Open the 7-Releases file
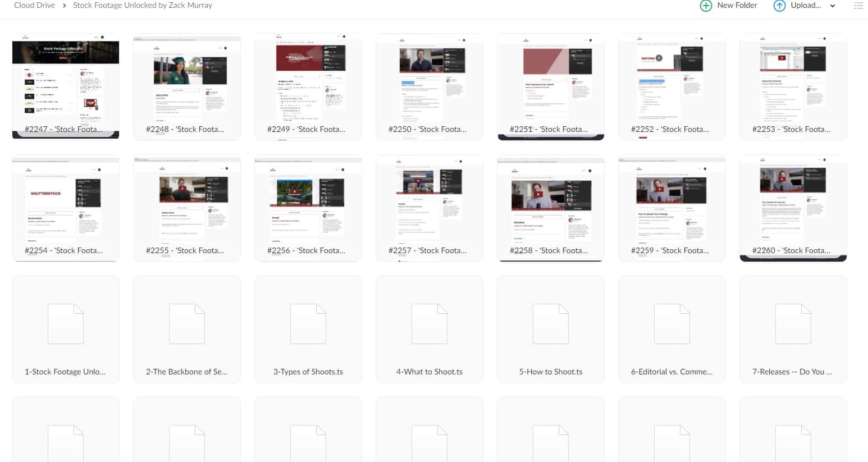The image size is (868, 462). [793, 330]
